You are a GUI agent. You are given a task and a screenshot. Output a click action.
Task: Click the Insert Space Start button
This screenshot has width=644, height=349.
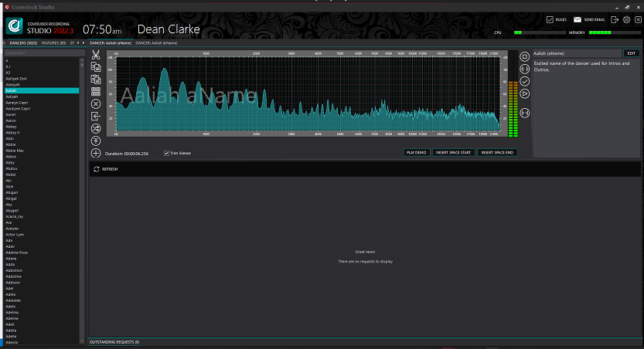click(453, 153)
